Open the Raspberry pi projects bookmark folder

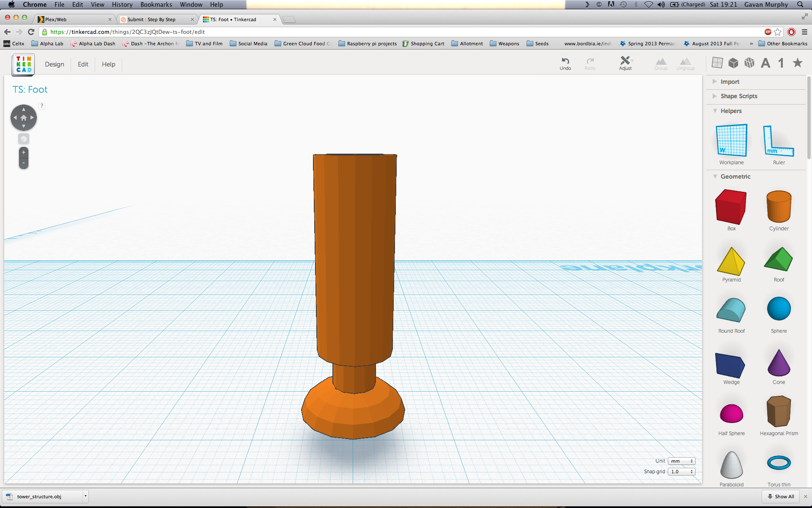click(x=368, y=44)
